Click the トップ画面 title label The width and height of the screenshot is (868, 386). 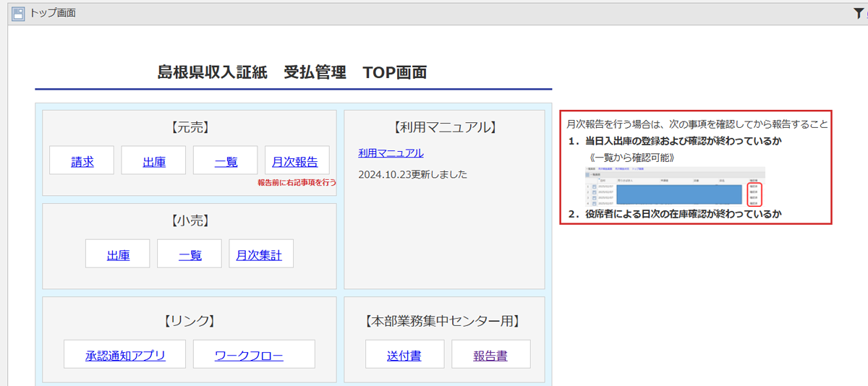(52, 13)
